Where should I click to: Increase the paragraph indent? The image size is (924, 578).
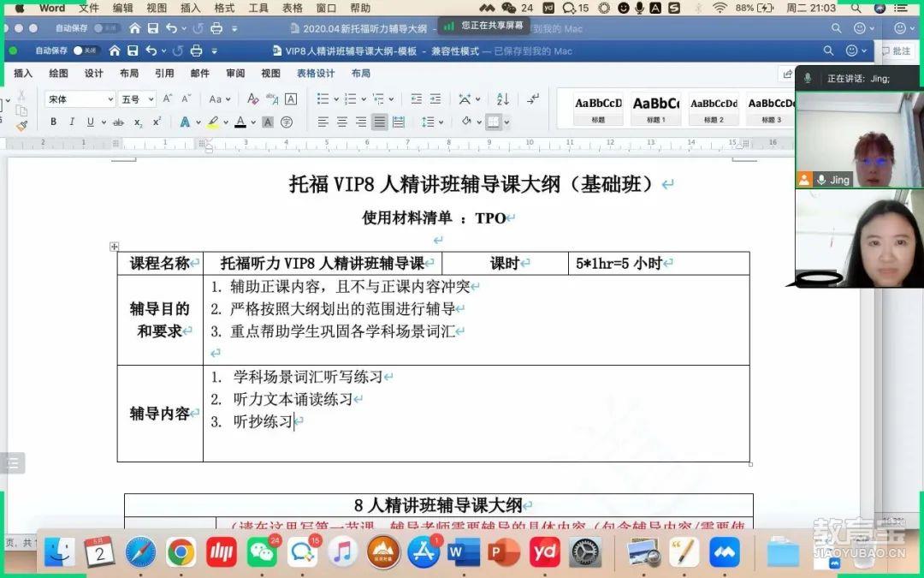click(x=435, y=99)
